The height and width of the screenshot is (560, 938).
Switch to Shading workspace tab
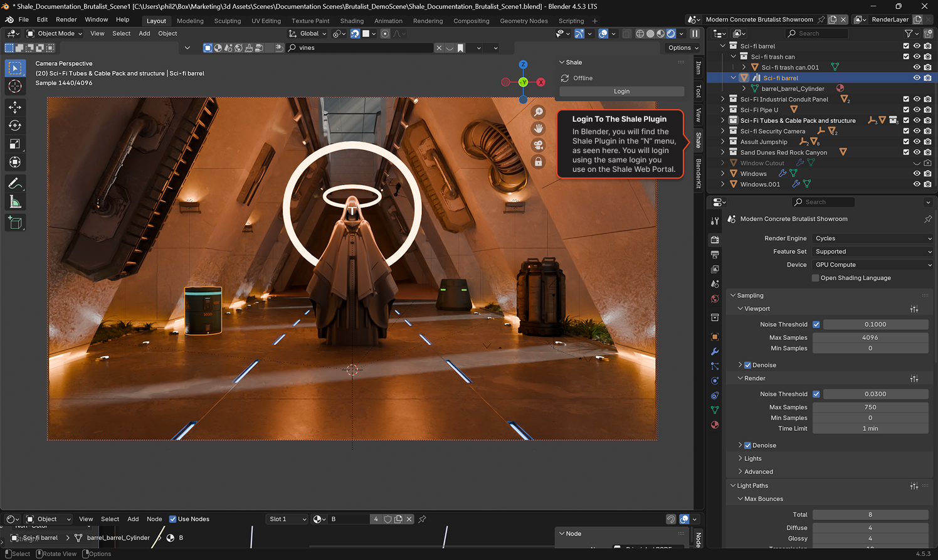tap(352, 21)
